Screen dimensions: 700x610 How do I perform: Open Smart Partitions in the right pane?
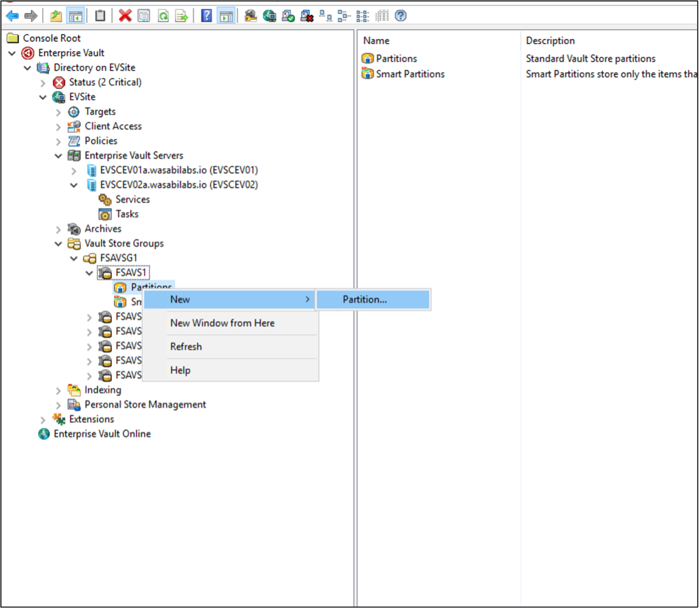pos(410,74)
